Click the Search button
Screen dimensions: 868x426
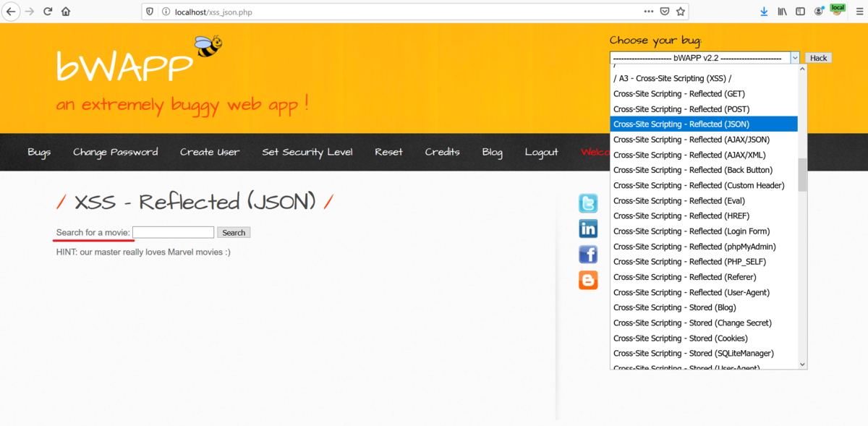coord(234,232)
